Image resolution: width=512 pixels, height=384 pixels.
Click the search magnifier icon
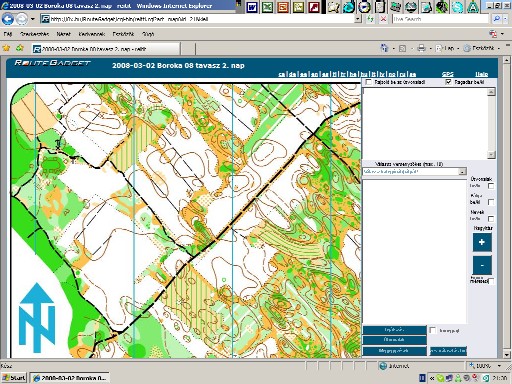tap(496, 19)
